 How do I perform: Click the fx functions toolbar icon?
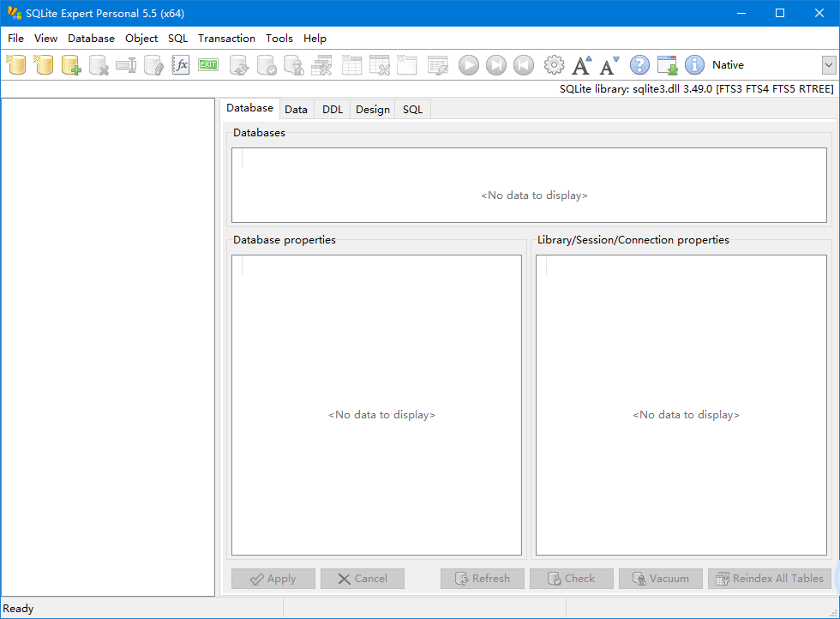coord(181,65)
